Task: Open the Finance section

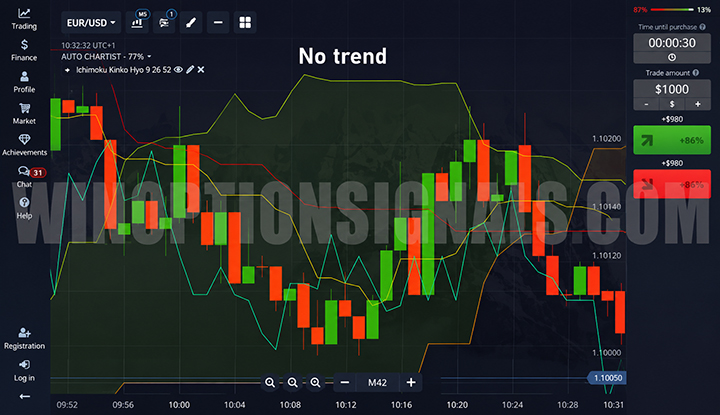Action: coord(24,50)
